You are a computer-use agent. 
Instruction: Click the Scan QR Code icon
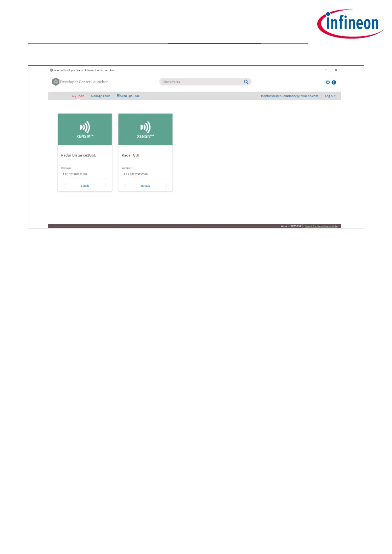[118, 96]
